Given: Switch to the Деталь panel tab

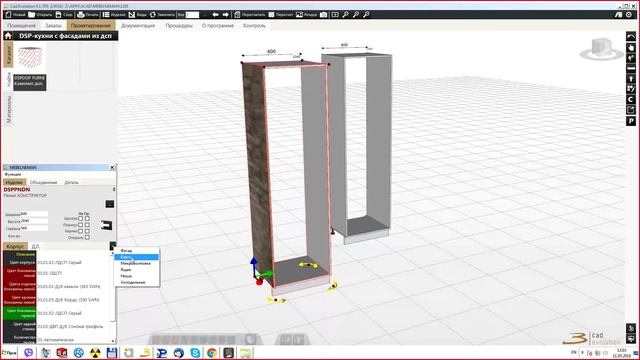Looking at the screenshot, I should pyautogui.click(x=71, y=182).
